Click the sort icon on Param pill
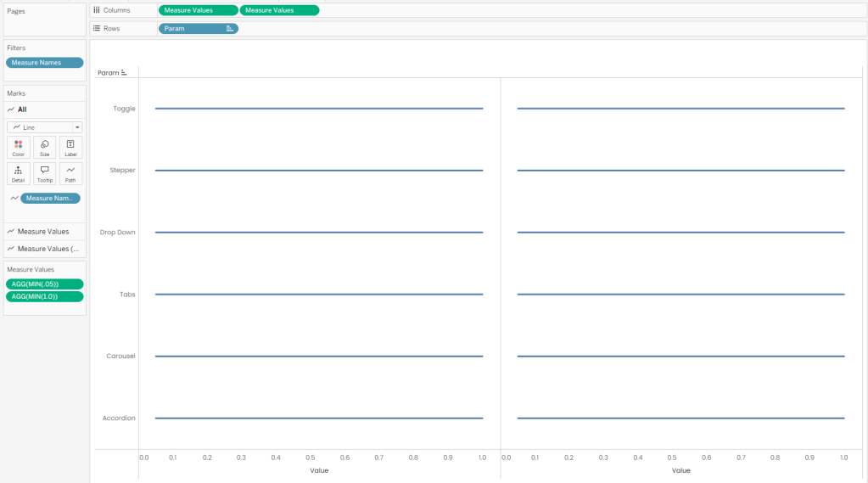The image size is (868, 483). pyautogui.click(x=230, y=28)
